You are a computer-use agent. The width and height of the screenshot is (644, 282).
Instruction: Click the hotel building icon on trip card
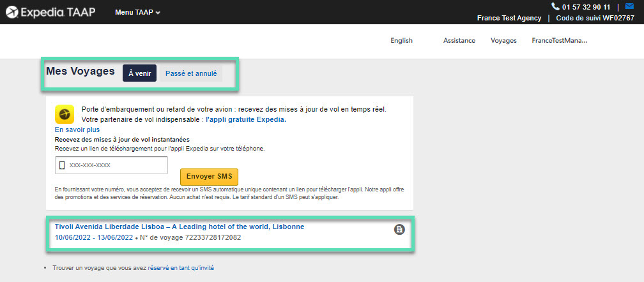(400, 230)
